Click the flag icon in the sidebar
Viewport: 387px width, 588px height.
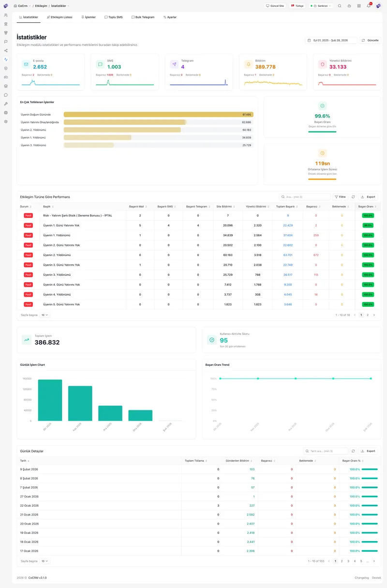tap(6, 42)
